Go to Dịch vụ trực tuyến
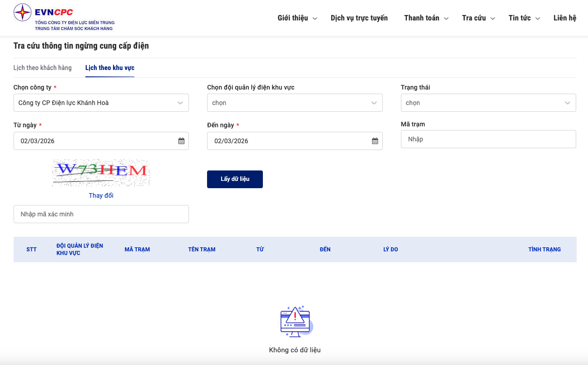This screenshot has height=365, width=588. [x=359, y=18]
